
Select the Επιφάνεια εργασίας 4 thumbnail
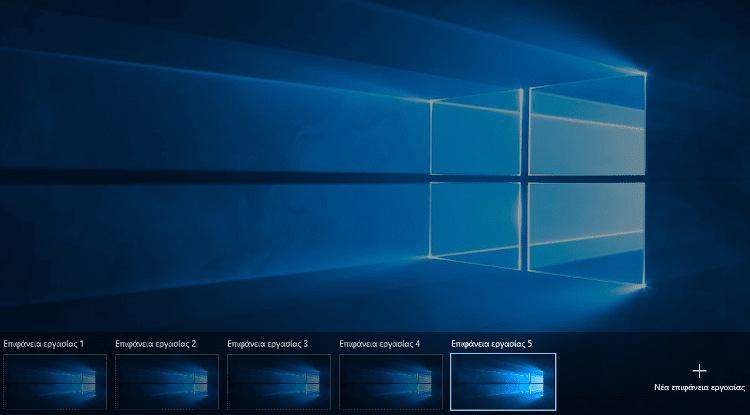[x=390, y=381]
